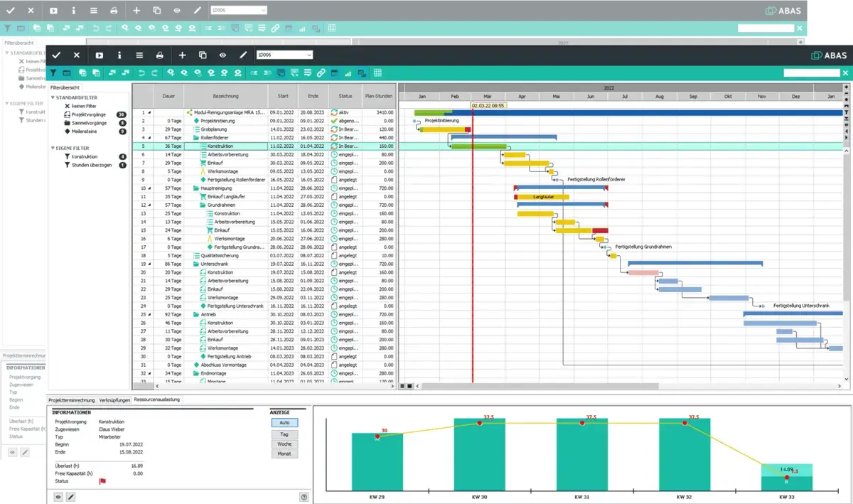Select the Filter icon in the teal toolbar

tap(54, 73)
